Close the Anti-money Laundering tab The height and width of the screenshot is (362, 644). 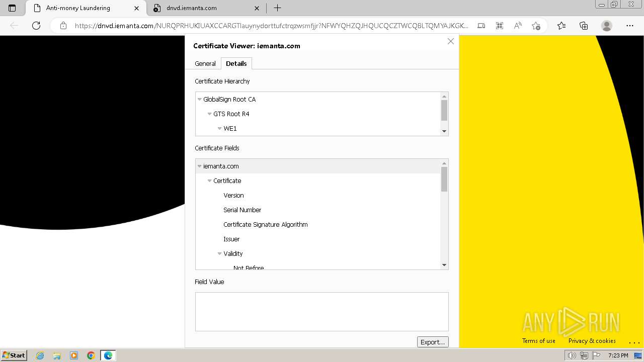[136, 8]
